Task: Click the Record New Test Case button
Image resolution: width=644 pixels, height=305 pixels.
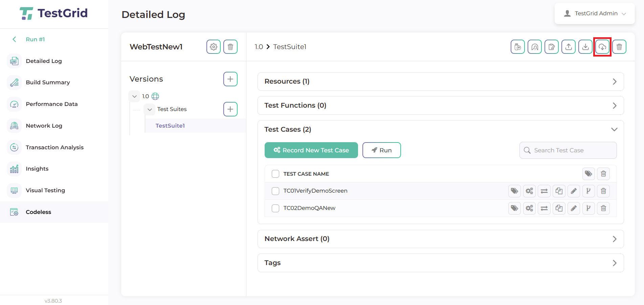Action: (x=311, y=150)
